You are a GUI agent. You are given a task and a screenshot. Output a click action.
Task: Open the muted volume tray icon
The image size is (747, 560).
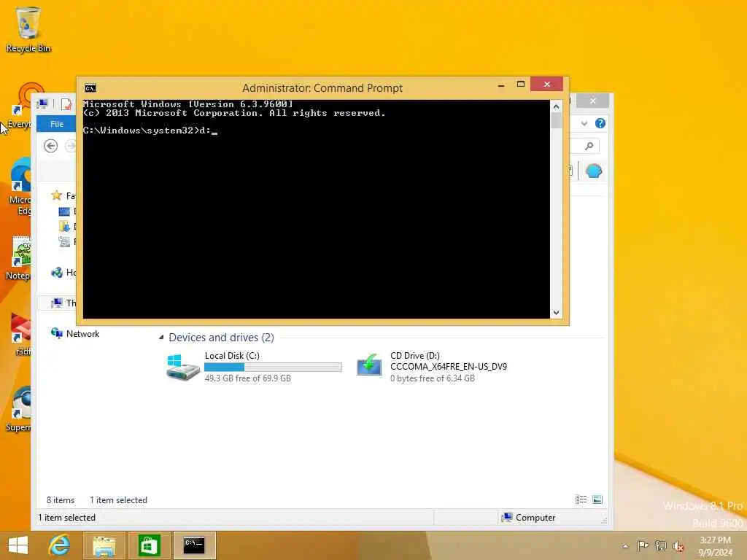point(678,546)
